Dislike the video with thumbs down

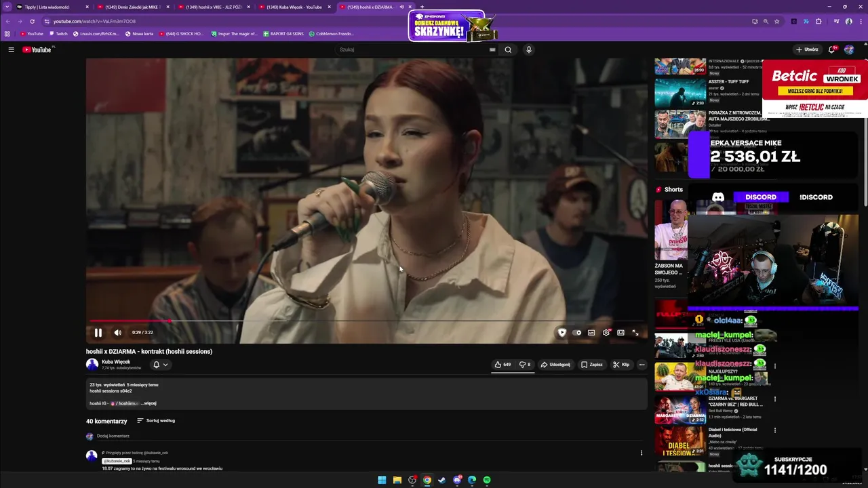tap(525, 365)
